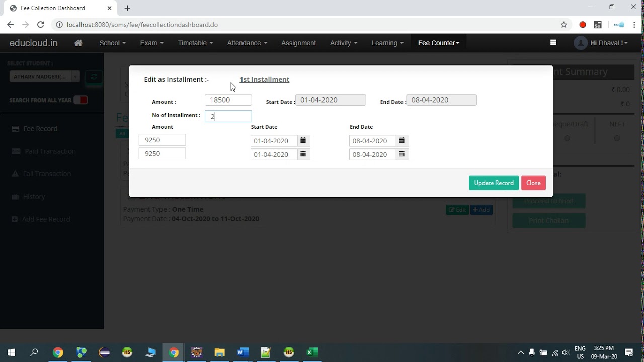
Task: Click the second 9250 amount field
Action: click(163, 153)
